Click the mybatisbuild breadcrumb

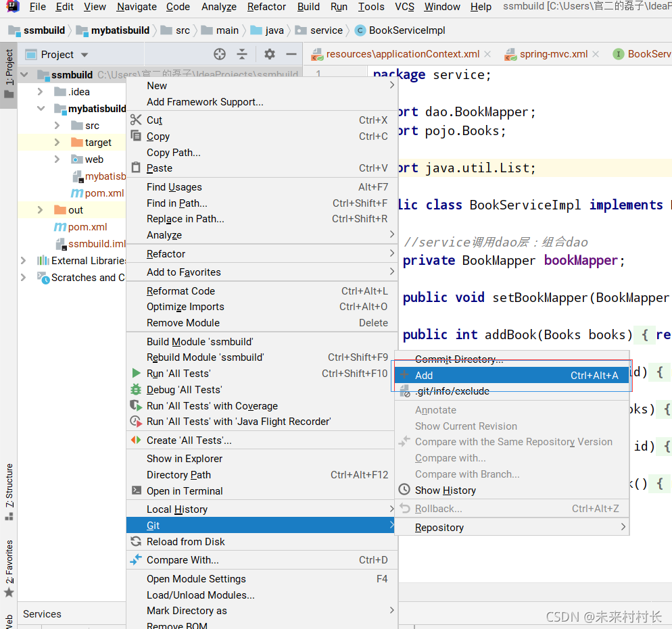[114, 30]
